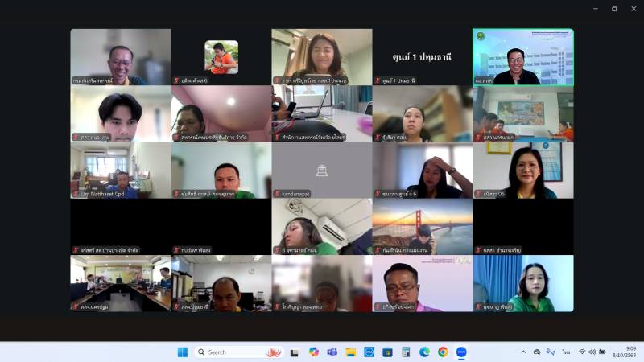644x362 pixels.
Task: Click the ศูนย์ 1 ปทุมธานี participant tile
Action: (x=422, y=57)
